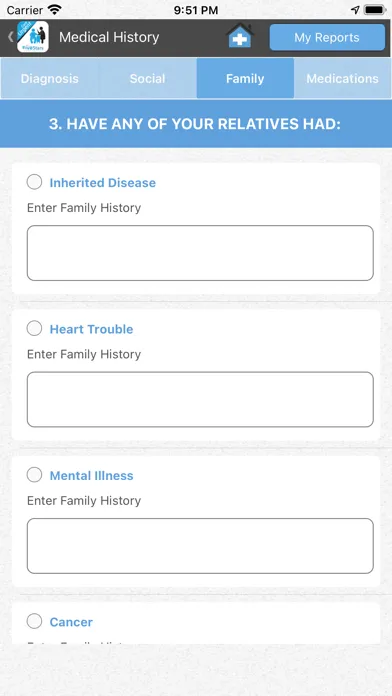Select the Heart Trouble radio button
This screenshot has height=696, width=392.
[x=34, y=328]
